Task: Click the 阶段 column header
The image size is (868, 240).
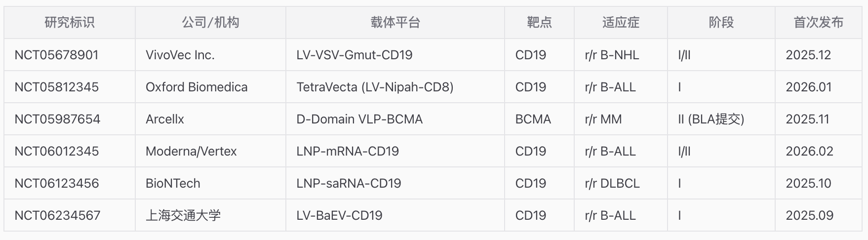Action: pos(721,23)
